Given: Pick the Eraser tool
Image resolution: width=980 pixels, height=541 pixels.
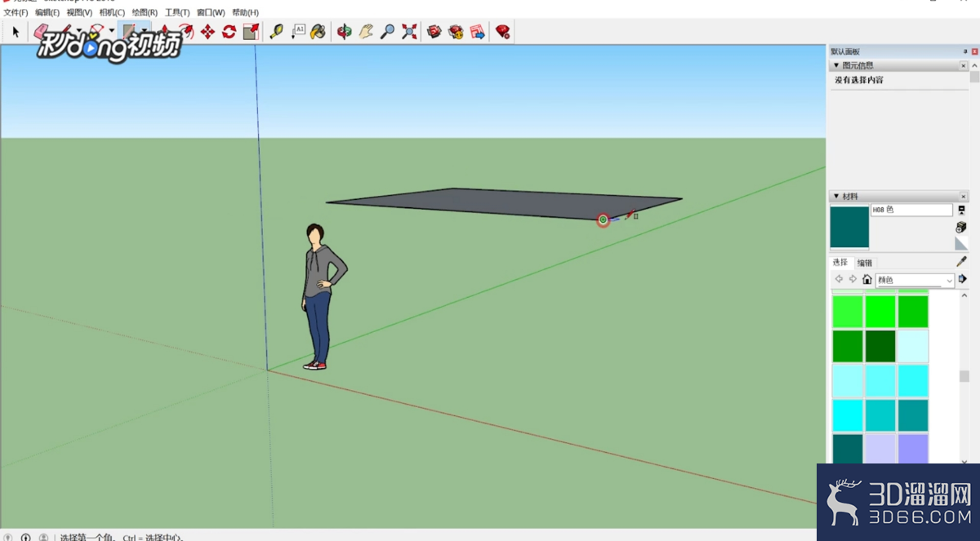Looking at the screenshot, I should pos(41,32).
